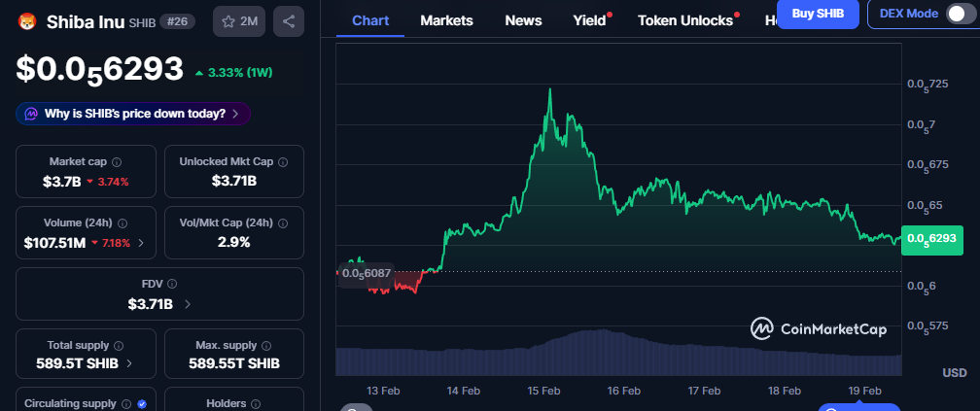
Task: Open the Token Unlocks tab
Action: pyautogui.click(x=685, y=20)
